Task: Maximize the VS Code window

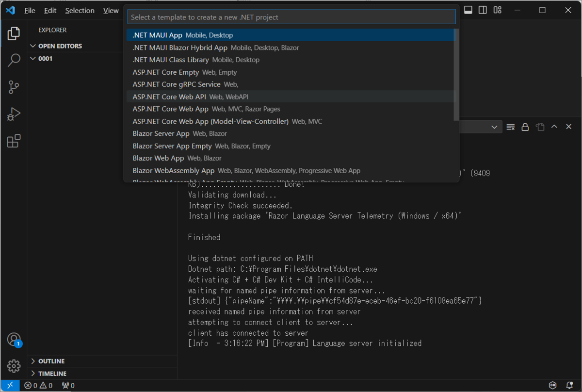Action: pyautogui.click(x=543, y=10)
